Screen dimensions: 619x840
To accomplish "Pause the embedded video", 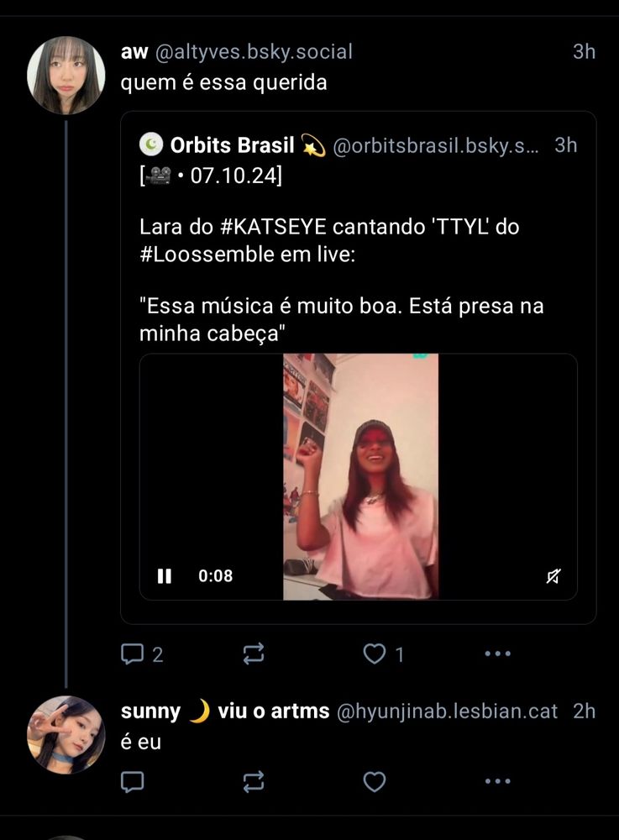I will point(165,576).
